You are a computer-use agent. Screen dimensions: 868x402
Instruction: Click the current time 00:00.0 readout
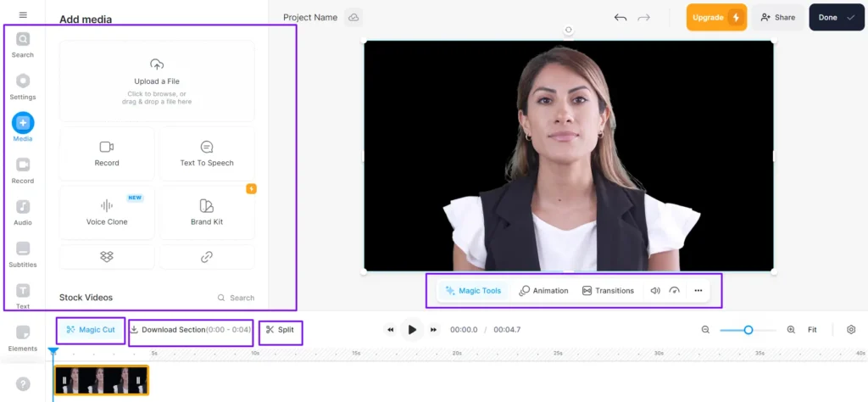(x=464, y=330)
